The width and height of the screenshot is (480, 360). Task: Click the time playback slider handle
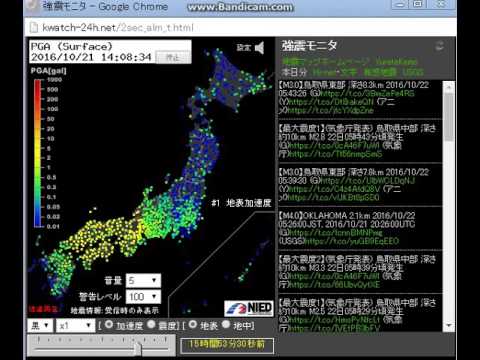[x=137, y=349]
